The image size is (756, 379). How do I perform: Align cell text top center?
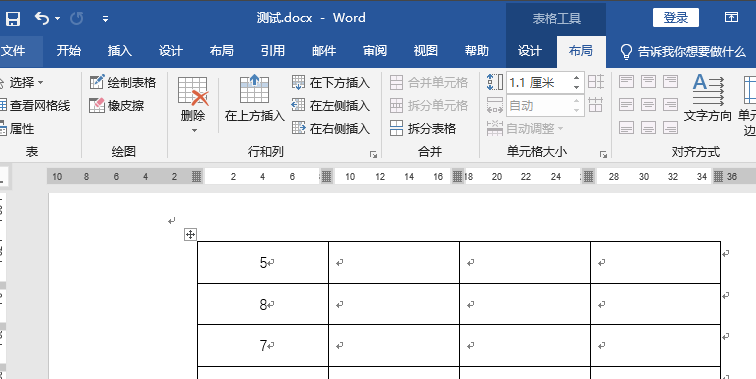pos(648,81)
